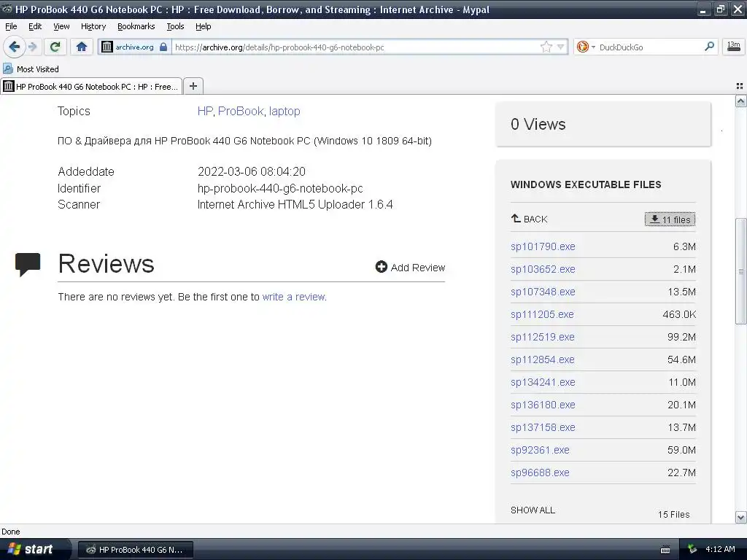
Task: Reload the page with the refresh icon
Action: coord(55,47)
